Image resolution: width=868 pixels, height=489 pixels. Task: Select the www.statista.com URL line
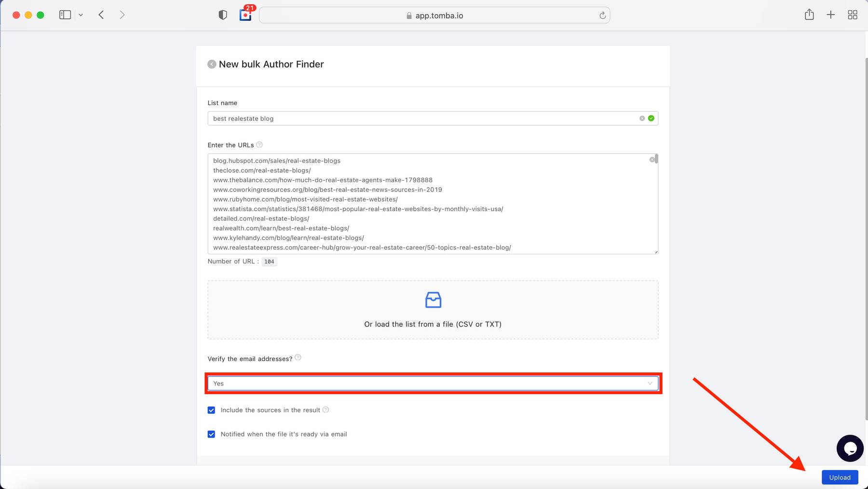(358, 209)
